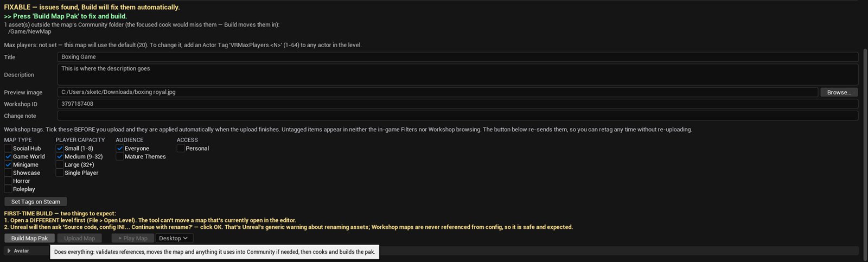Click the empty Change note field
Image resolution: width=868 pixels, height=262 pixels.
click(x=458, y=116)
